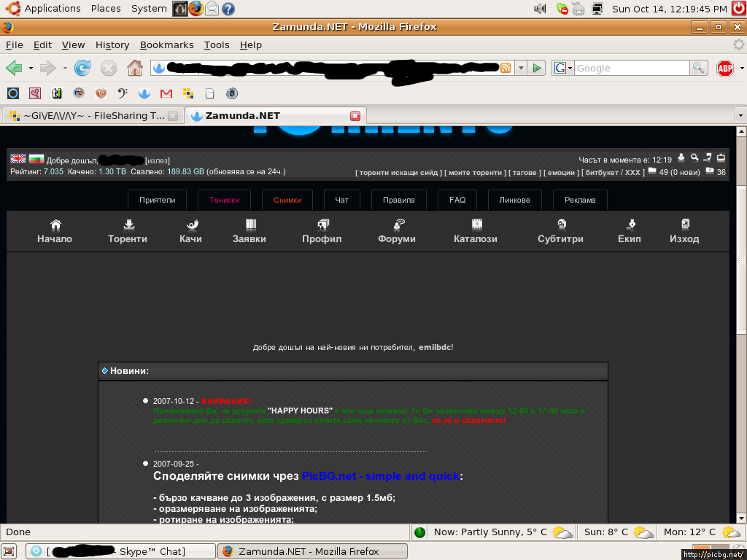Switch site language with the Bulgarian flag
Viewport: 747px width, 560px height.
click(x=36, y=158)
